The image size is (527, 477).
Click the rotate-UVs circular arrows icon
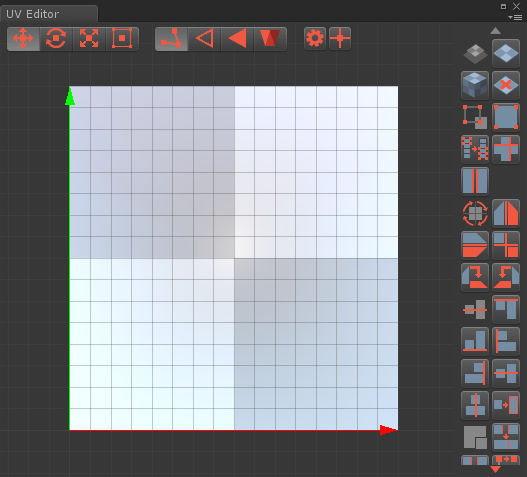475,213
